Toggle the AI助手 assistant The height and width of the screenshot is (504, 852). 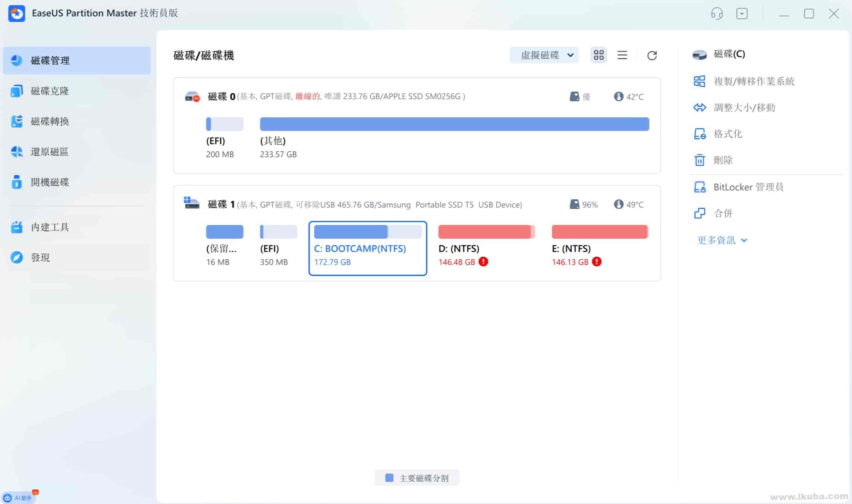(19, 497)
